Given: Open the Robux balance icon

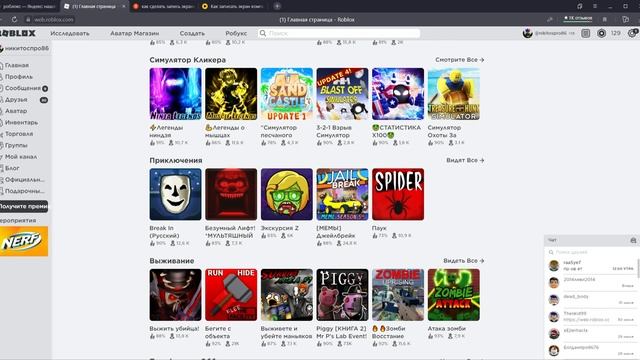Looking at the screenshot, I should click(601, 33).
